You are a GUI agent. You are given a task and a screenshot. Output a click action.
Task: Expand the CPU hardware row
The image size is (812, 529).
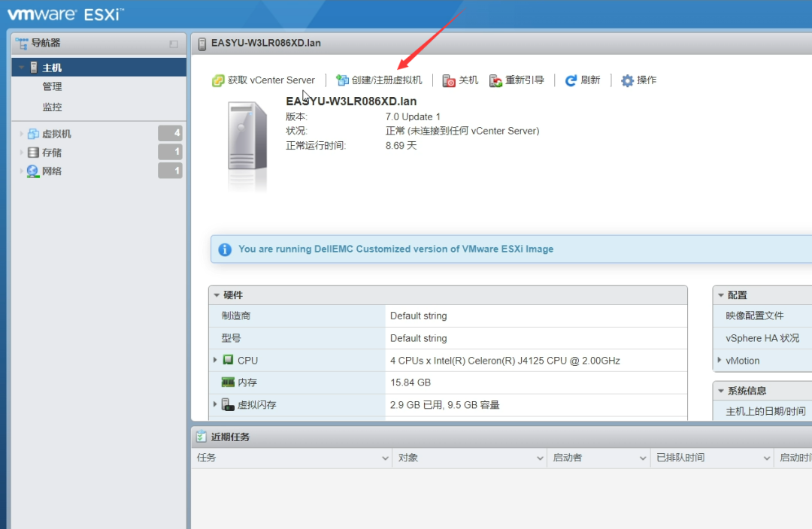tap(216, 359)
